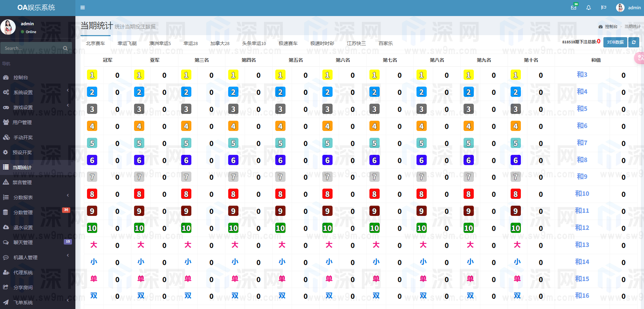Click the refresh icon button
The width and height of the screenshot is (644, 309).
(634, 42)
